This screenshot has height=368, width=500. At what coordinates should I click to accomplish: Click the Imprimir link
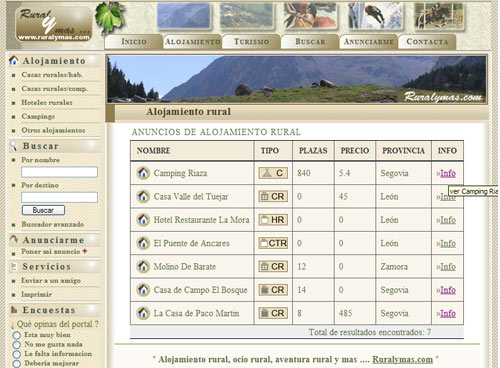(37, 295)
